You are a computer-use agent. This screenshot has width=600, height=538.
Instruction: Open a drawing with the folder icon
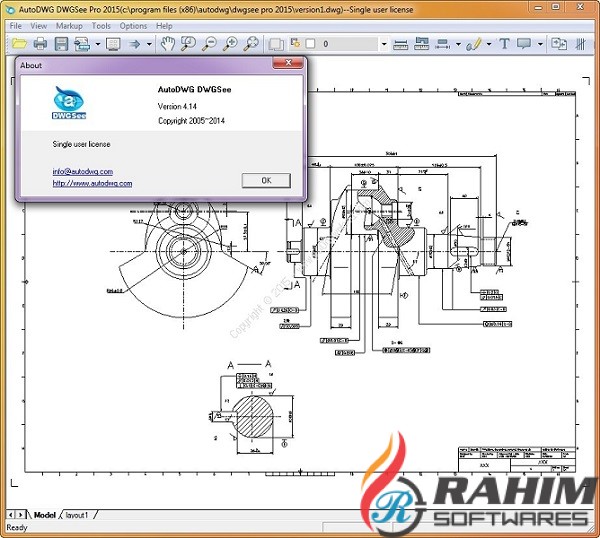coord(19,44)
